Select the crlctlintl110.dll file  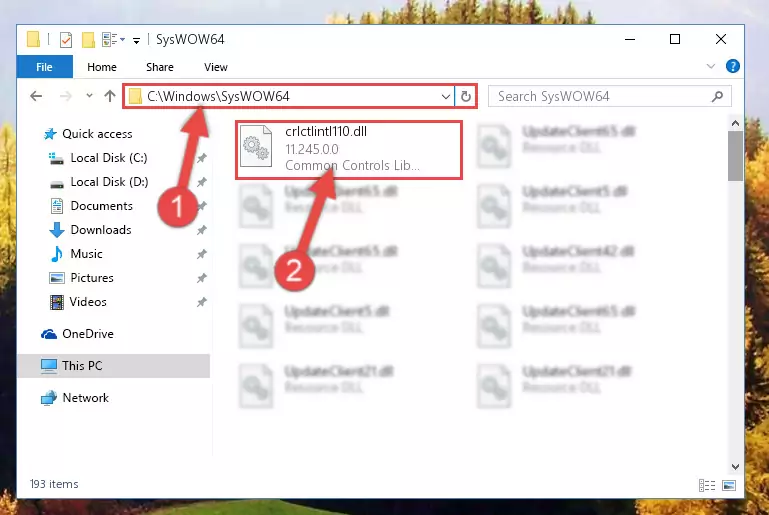coord(349,150)
